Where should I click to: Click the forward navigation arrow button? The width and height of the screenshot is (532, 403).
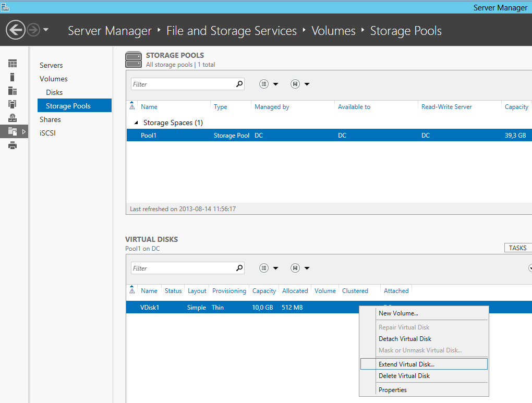click(x=33, y=30)
